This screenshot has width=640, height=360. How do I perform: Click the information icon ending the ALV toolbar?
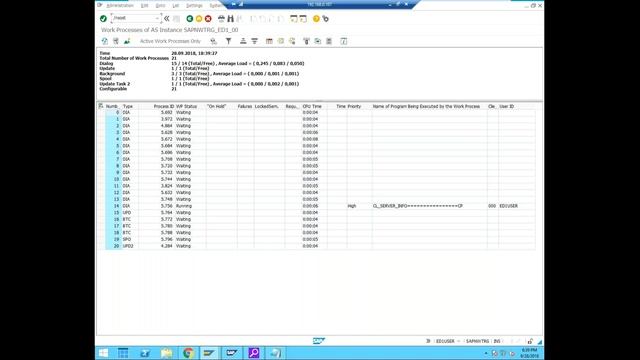(x=344, y=41)
